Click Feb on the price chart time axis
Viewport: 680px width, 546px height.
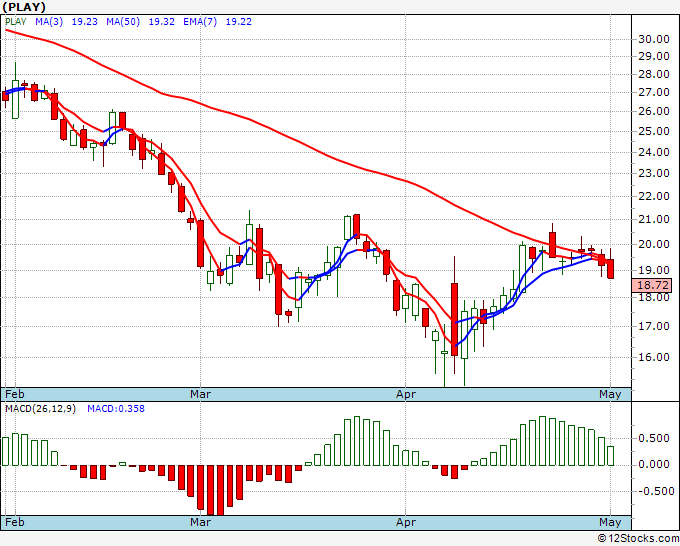tap(15, 394)
